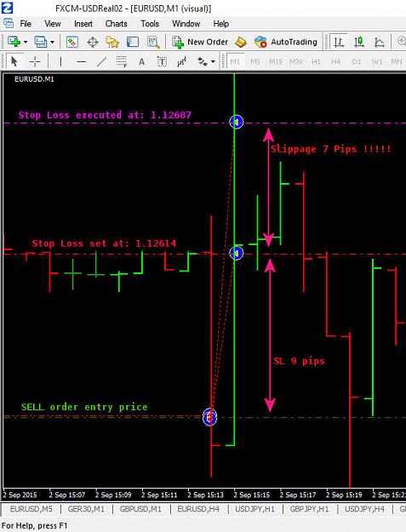406x532 pixels.
Task: Select the MN timeframe button
Action: click(x=396, y=62)
